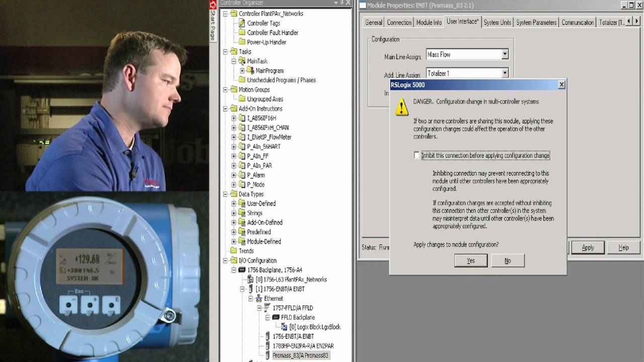Viewport: 644px width, 362px height.
Task: Click the Unscheduled Programs / Phases folder icon
Action: click(242, 80)
